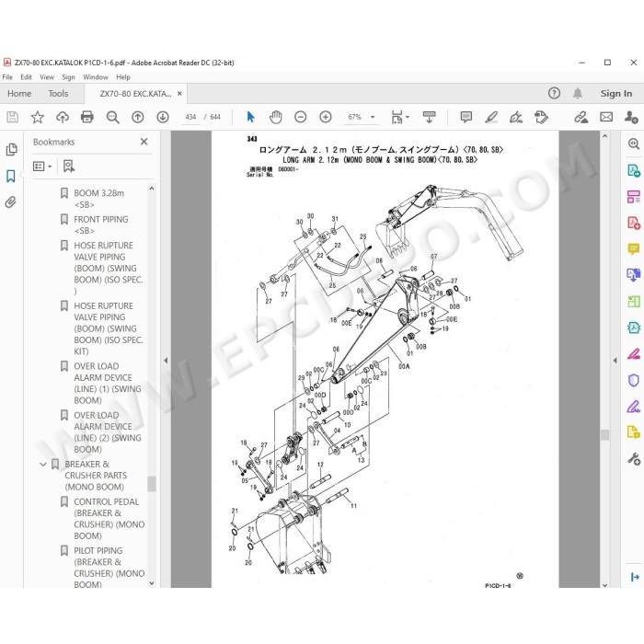Open attachments paperclip panel

tap(11, 202)
